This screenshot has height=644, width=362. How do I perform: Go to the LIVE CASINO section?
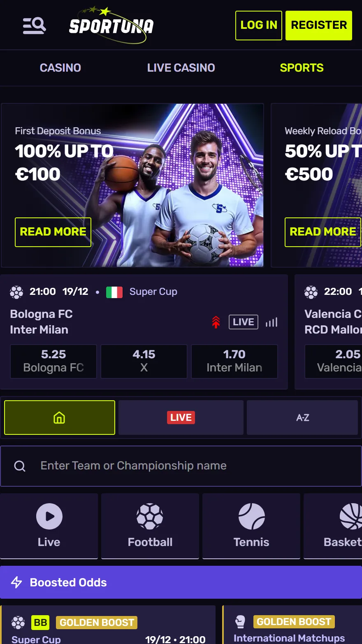pos(181,68)
